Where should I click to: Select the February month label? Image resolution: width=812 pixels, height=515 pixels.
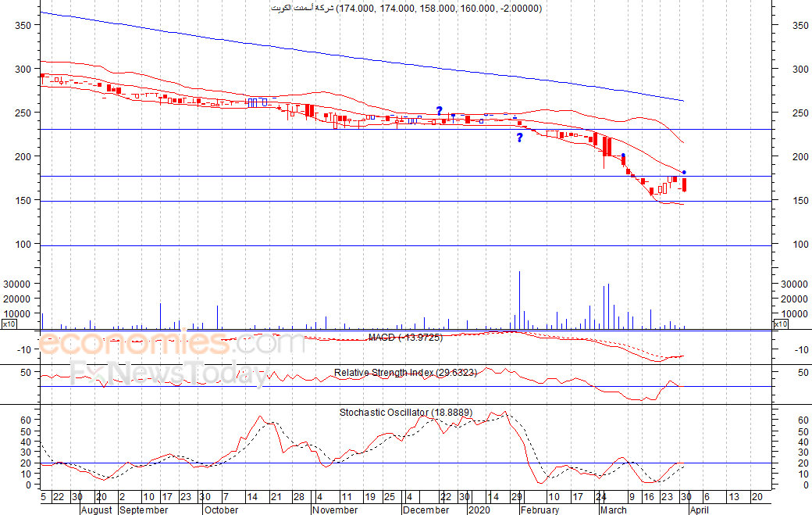540,510
